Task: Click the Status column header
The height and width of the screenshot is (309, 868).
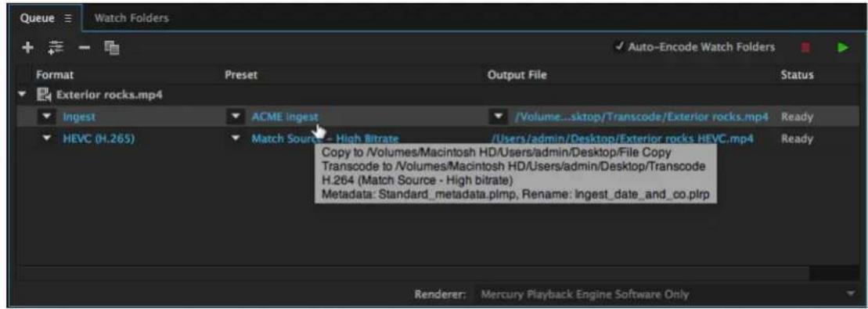Action: 797,74
